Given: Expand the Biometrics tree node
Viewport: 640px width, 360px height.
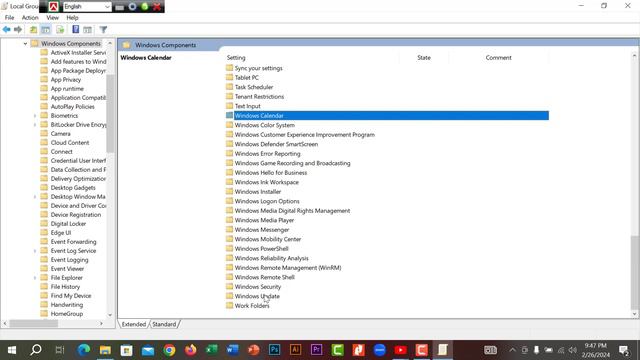Looking at the screenshot, I should pos(35,116).
